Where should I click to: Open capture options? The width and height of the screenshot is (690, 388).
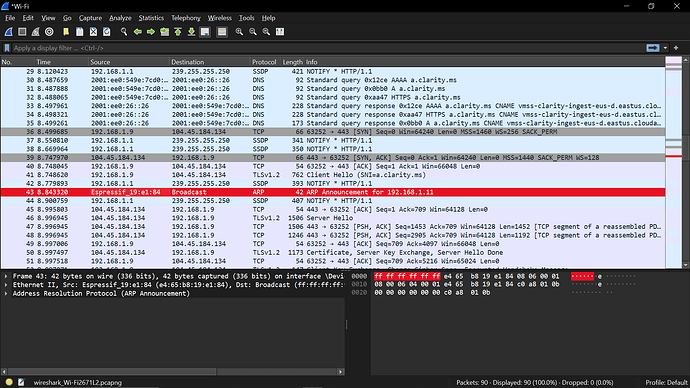tap(49, 32)
